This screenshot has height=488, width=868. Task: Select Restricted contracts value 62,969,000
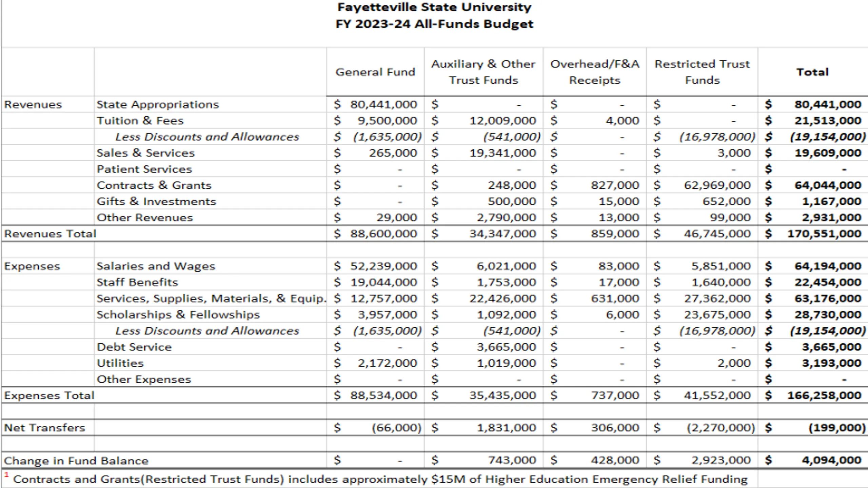pyautogui.click(x=717, y=185)
